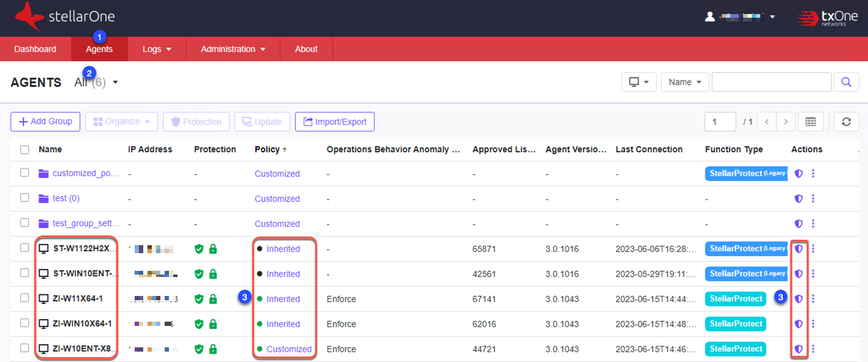Screen dimensions: 868x362
Task: Expand the All (6) agents filter dropdown
Action: [x=115, y=83]
